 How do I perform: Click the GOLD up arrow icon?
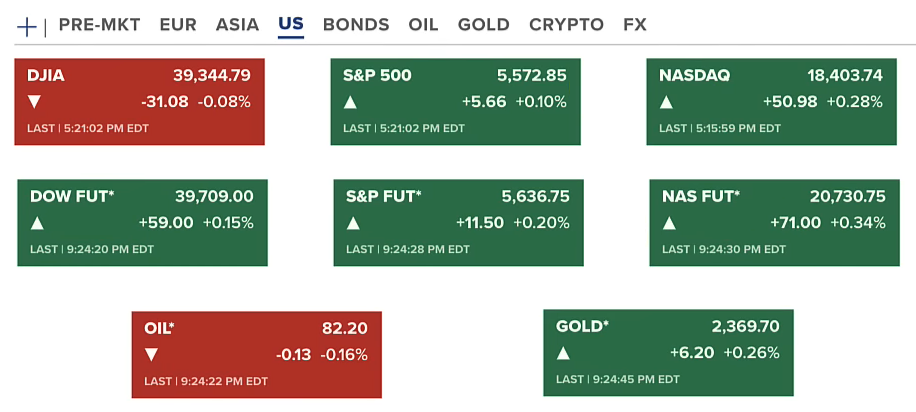pos(564,353)
